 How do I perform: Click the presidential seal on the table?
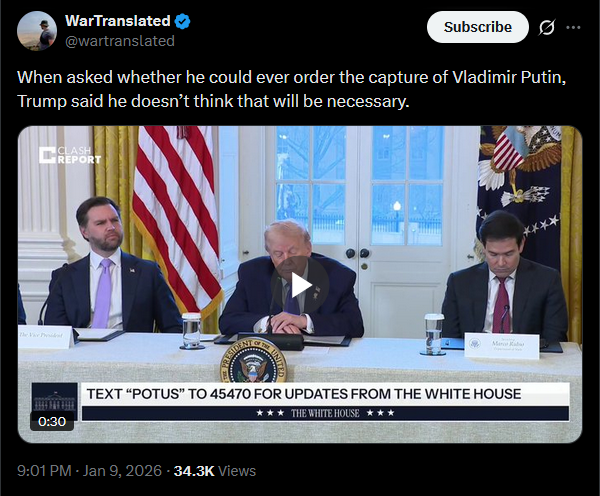253,359
